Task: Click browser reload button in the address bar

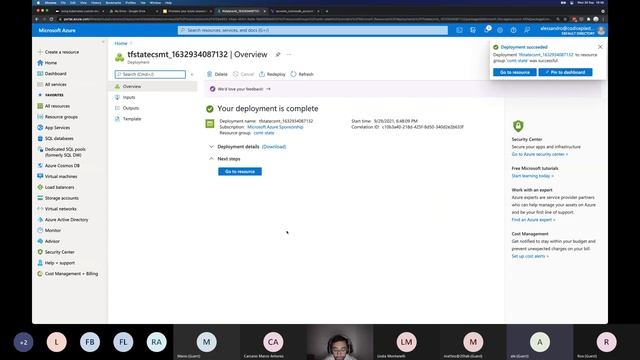Action: (51, 19)
